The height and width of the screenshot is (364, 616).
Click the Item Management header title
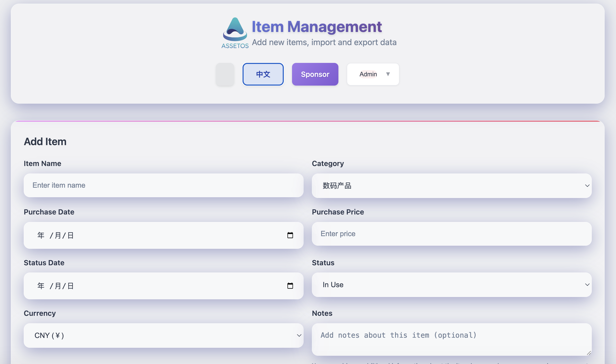tap(317, 26)
